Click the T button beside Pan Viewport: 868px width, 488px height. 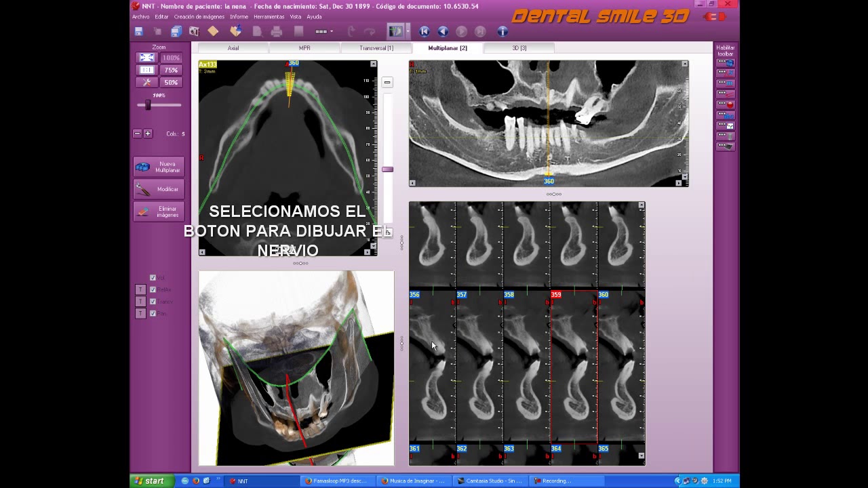140,314
